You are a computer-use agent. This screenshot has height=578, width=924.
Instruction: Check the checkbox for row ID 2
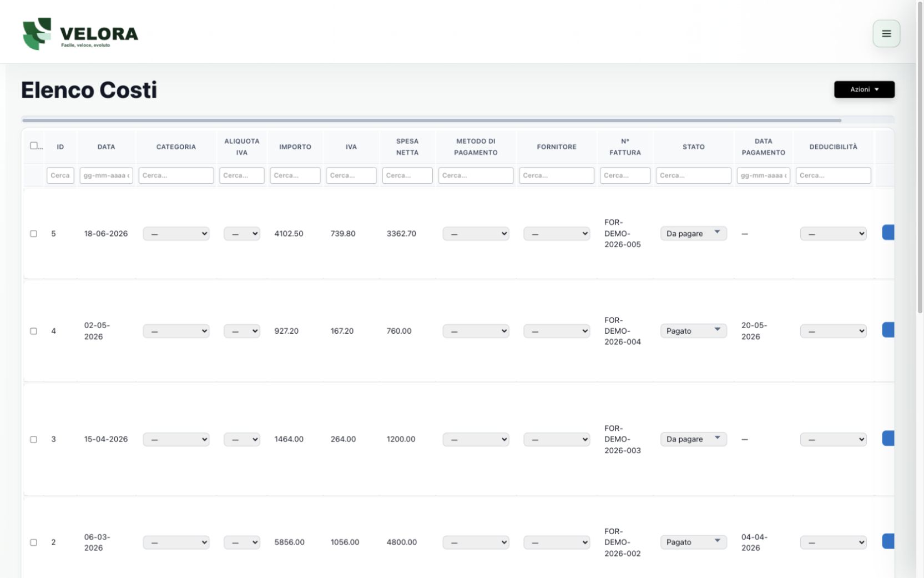[33, 542]
